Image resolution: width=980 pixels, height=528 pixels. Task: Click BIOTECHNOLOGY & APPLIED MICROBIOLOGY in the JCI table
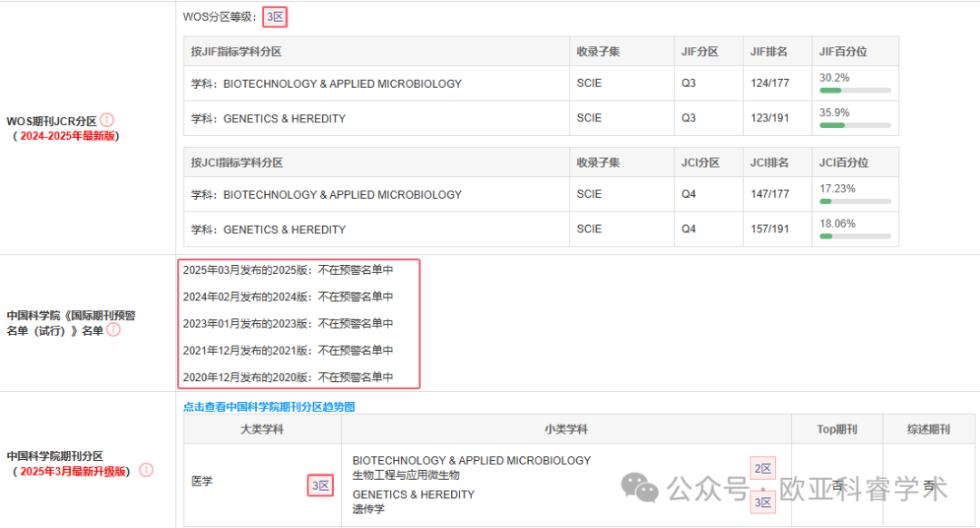click(x=342, y=195)
